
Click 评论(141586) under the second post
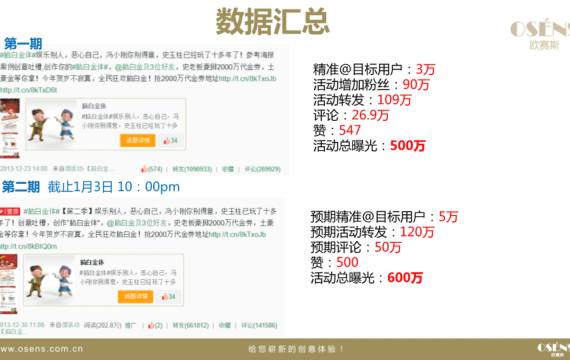tap(259, 325)
